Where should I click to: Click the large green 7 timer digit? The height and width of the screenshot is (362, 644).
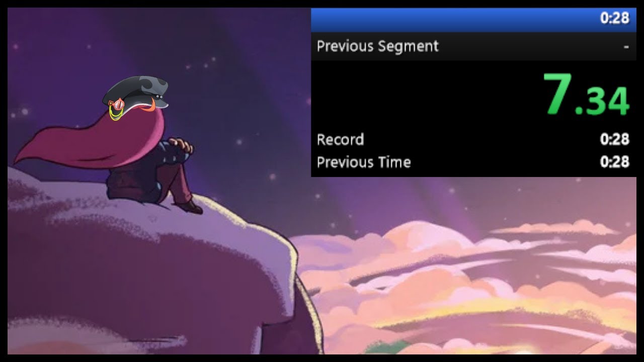pos(557,94)
